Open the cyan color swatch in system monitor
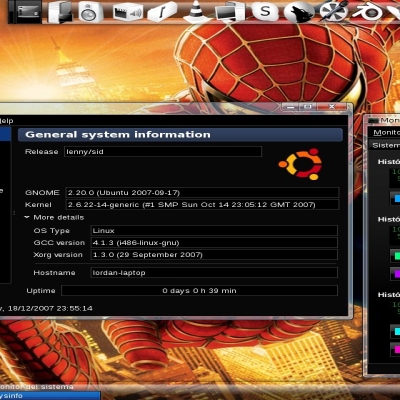 [x=396, y=331]
